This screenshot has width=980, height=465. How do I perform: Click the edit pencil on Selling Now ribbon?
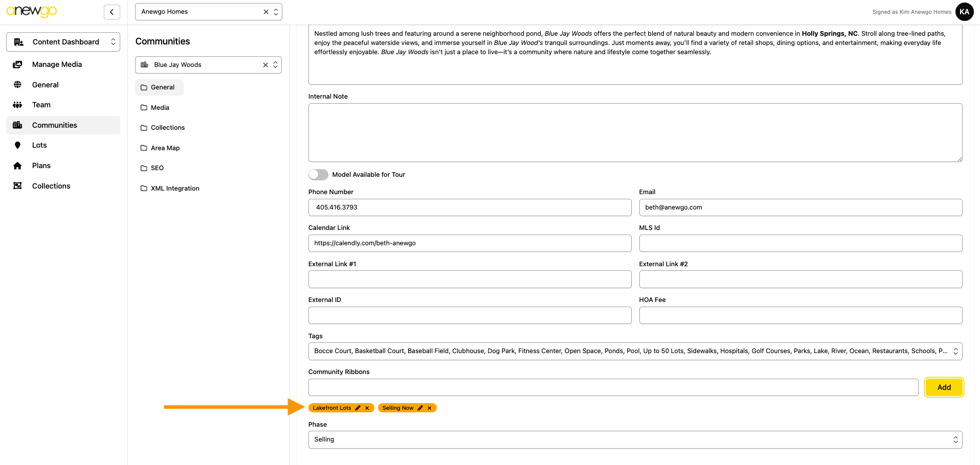420,408
